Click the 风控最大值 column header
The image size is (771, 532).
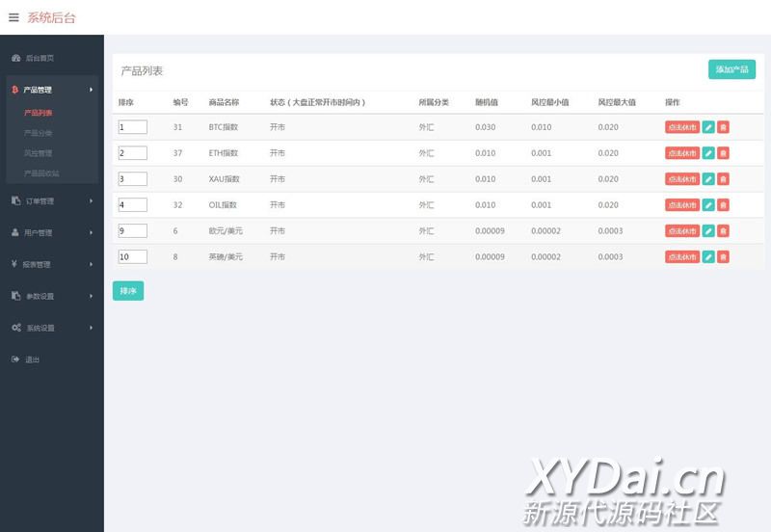[617, 102]
